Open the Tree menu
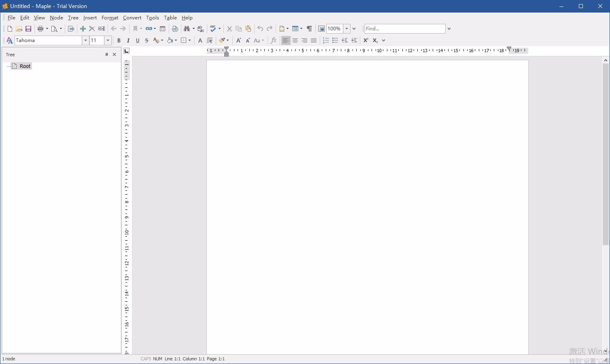This screenshot has height=364, width=610. click(73, 18)
